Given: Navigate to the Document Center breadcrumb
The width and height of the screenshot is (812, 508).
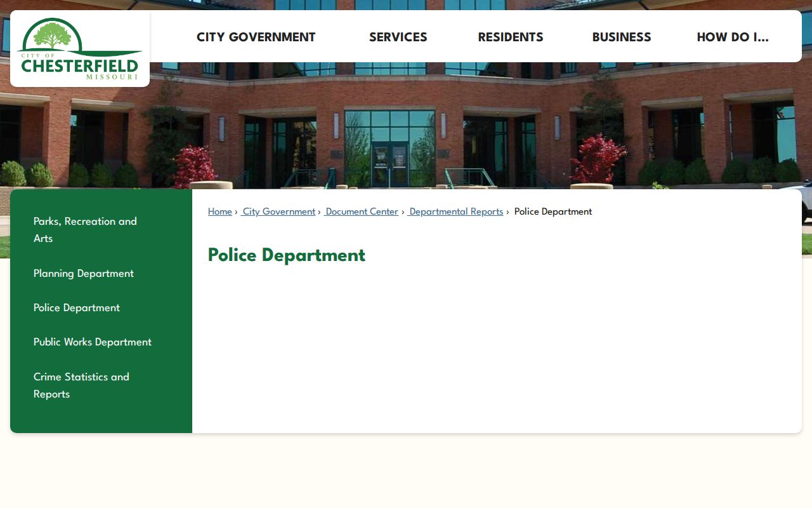Looking at the screenshot, I should [x=361, y=211].
